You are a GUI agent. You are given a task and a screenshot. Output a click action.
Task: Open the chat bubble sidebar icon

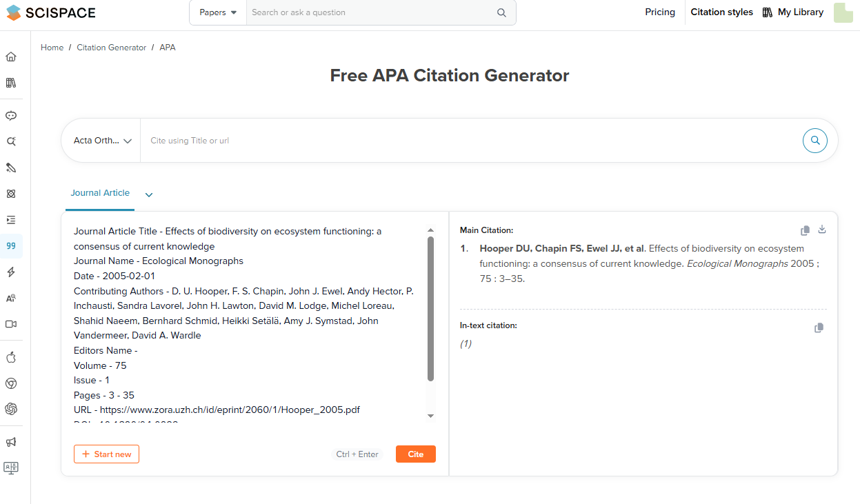(x=11, y=115)
